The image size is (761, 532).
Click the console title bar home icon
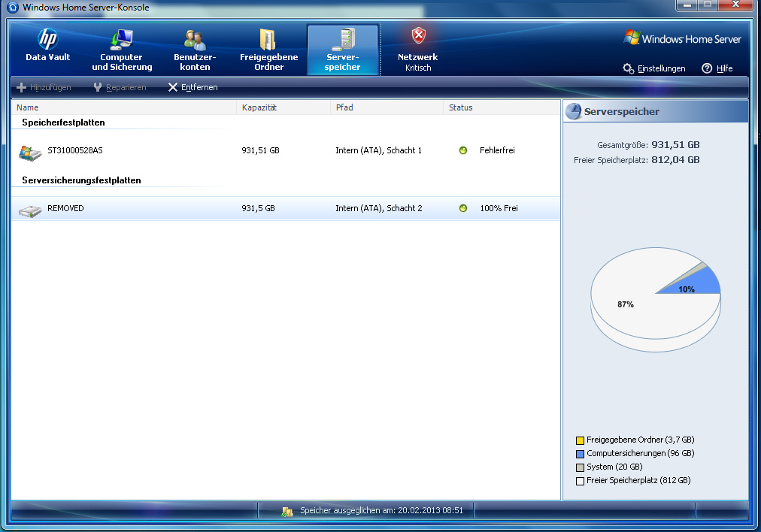13,8
